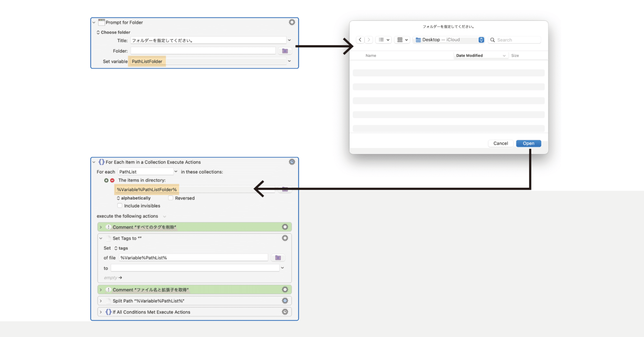
Task: Open the Choose folder popup menu
Action: coord(113,32)
